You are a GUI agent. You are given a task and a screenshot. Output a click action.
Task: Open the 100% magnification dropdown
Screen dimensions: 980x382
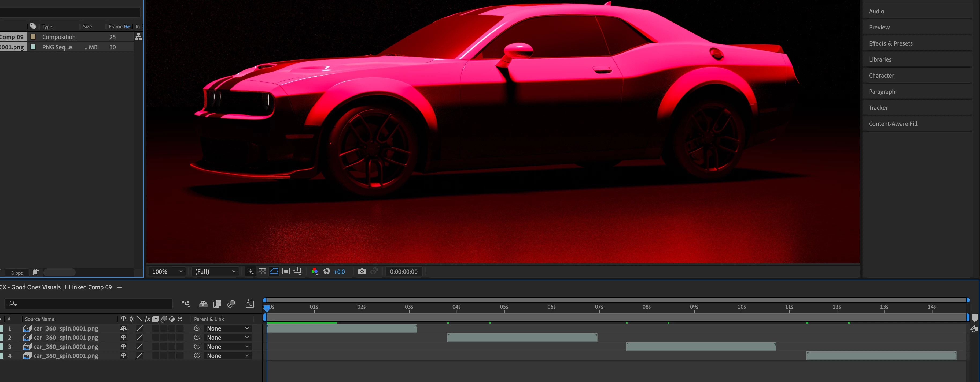[168, 271]
